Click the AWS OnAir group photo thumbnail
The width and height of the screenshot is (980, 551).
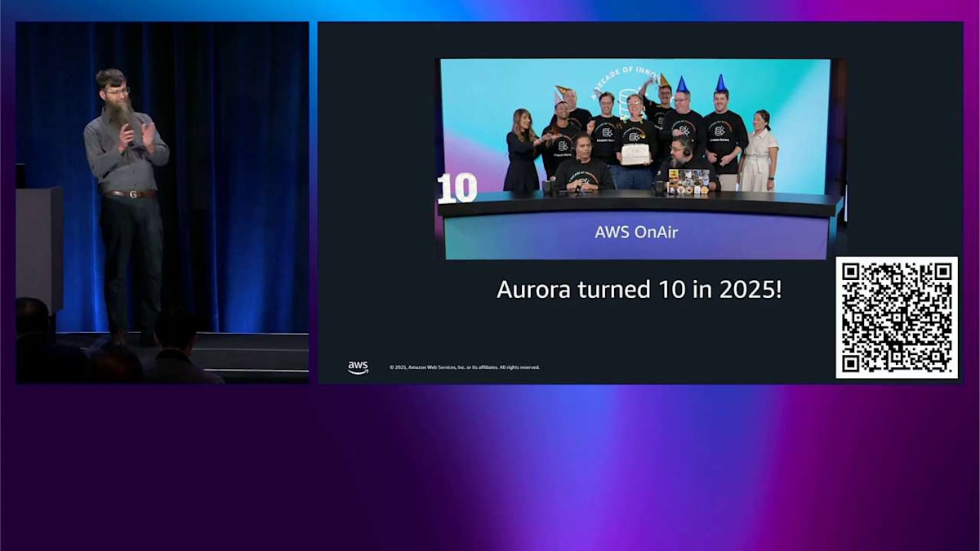click(x=641, y=159)
